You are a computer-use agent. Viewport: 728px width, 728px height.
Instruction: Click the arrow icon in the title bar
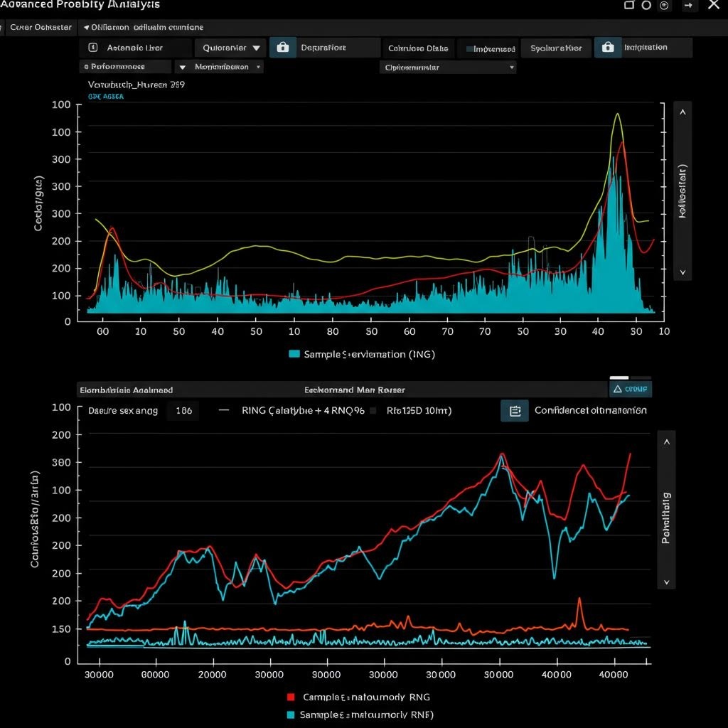[689, 6]
